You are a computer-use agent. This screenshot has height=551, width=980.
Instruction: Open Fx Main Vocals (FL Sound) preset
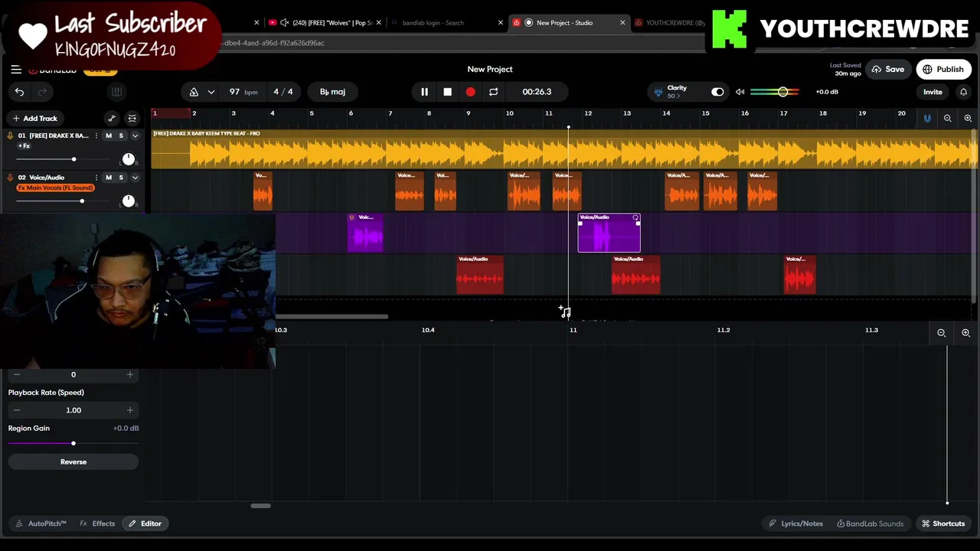tap(55, 188)
